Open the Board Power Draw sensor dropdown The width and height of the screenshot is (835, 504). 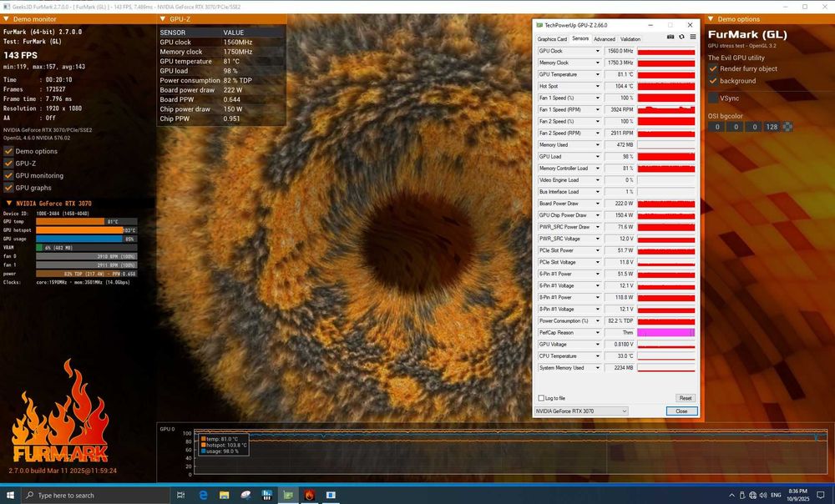[x=598, y=204]
